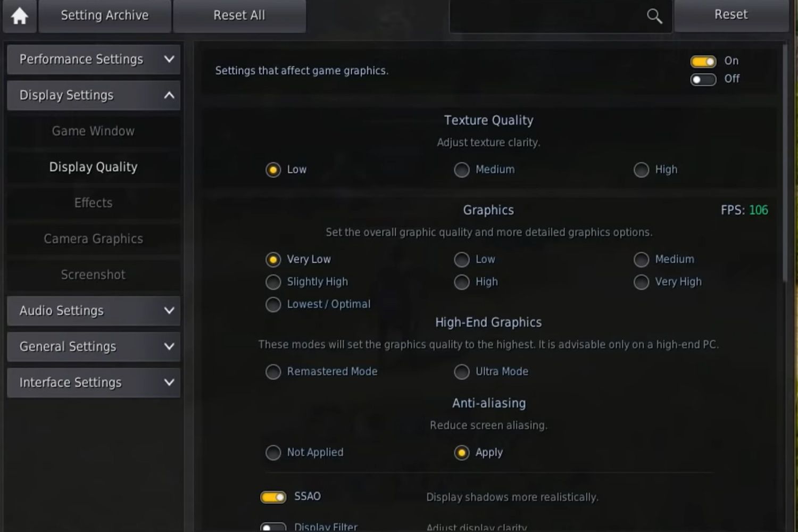The width and height of the screenshot is (798, 532).
Task: Click the Home icon in top left
Action: [19, 15]
